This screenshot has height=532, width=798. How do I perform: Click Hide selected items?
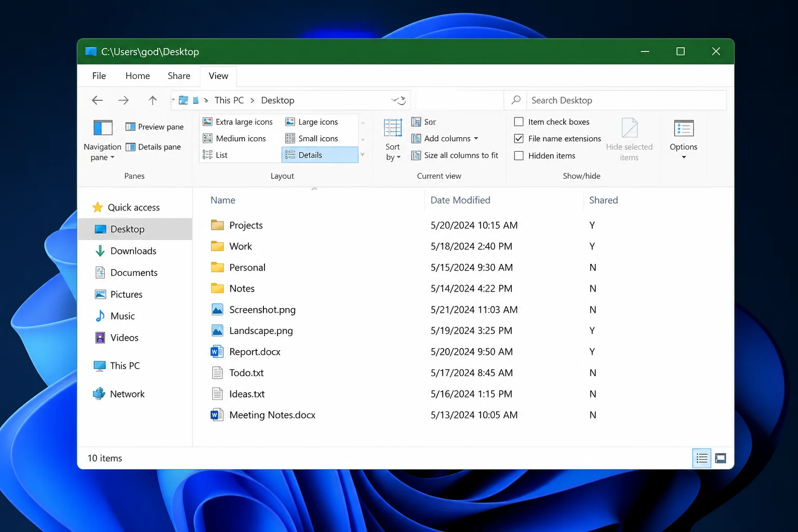[629, 139]
